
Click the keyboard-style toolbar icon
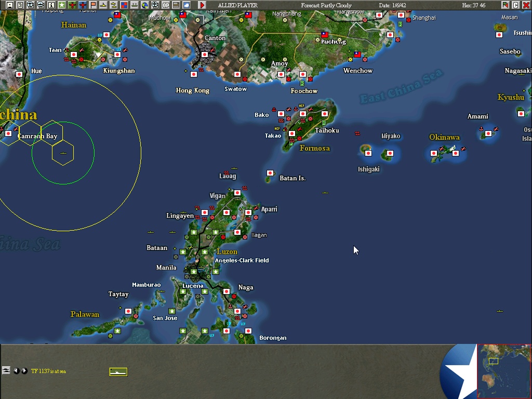point(176,5)
